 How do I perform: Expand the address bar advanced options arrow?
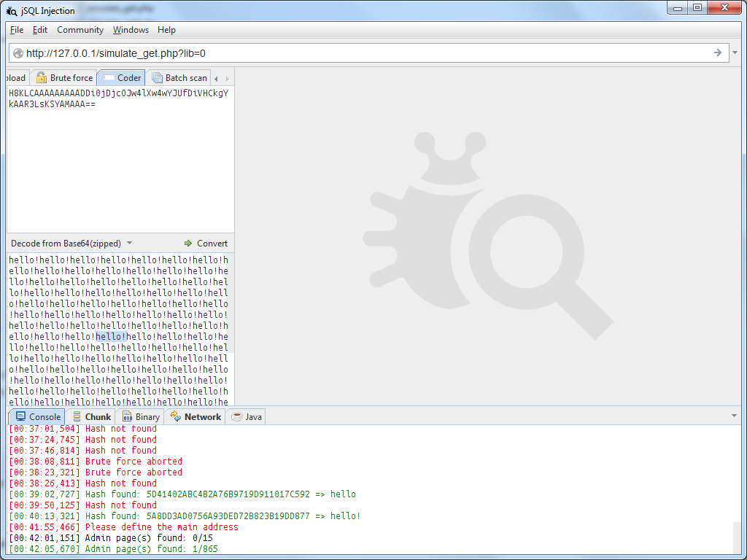tap(735, 52)
